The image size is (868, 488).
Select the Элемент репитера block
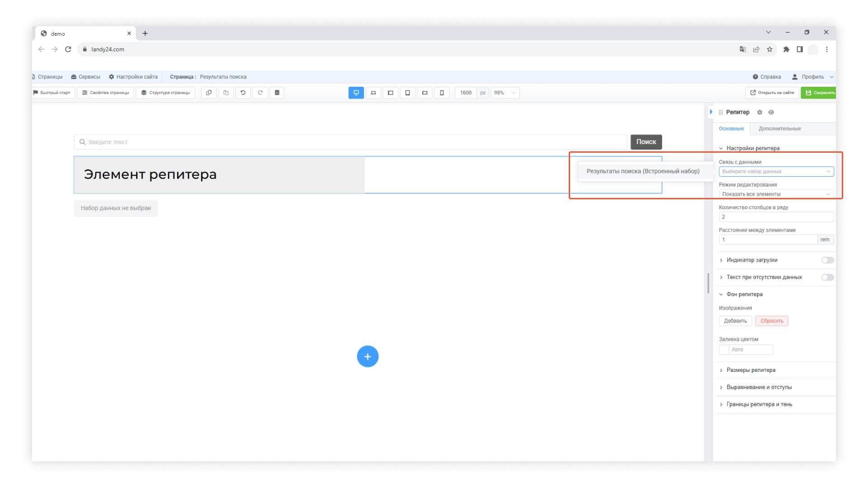(219, 175)
